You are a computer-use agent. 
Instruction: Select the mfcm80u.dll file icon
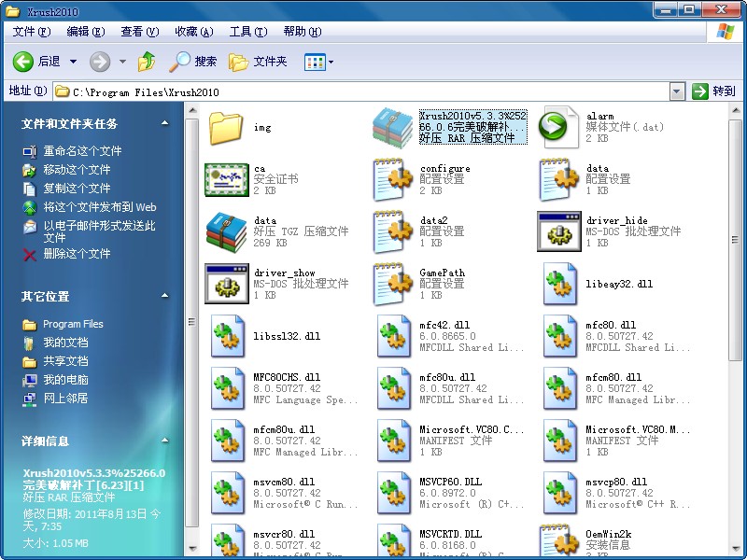228,441
